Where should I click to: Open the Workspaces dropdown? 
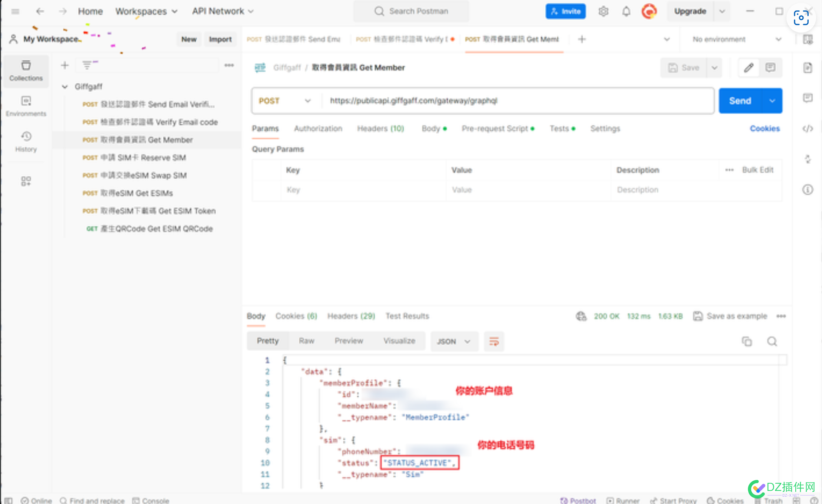[146, 11]
